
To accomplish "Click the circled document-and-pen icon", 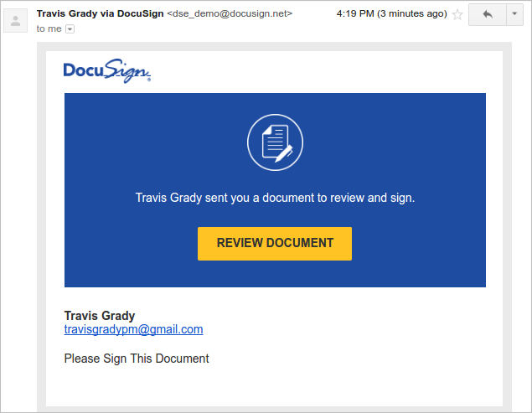I will click(x=275, y=142).
